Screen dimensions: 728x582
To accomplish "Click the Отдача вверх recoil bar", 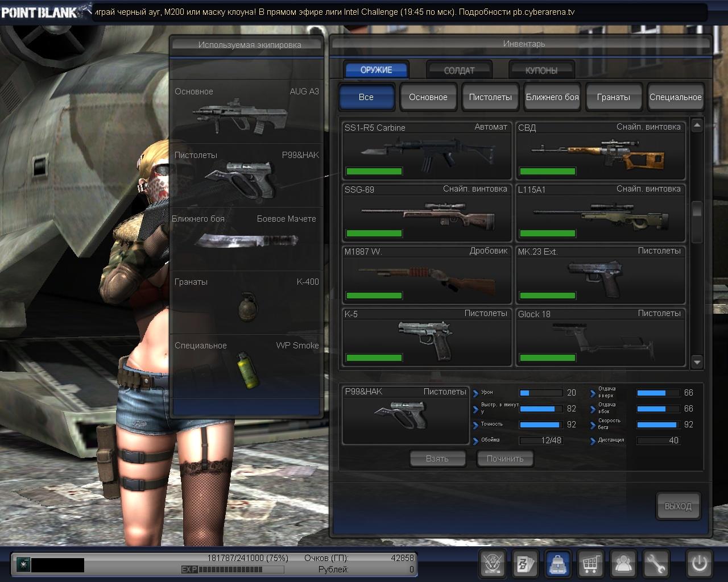I will pos(658,393).
